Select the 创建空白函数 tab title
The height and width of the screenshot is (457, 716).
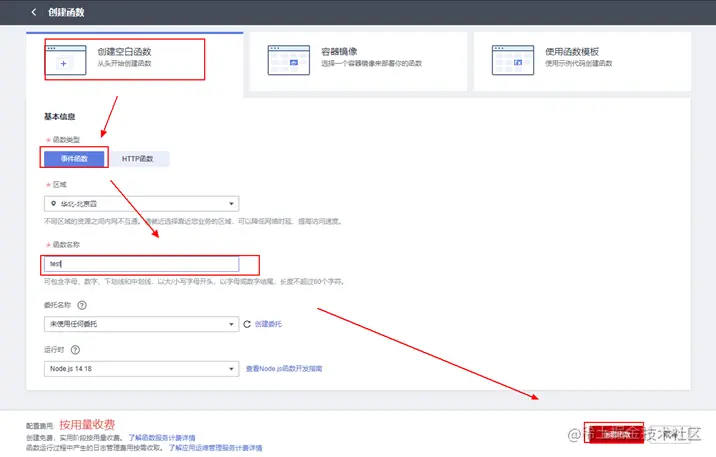(124, 52)
